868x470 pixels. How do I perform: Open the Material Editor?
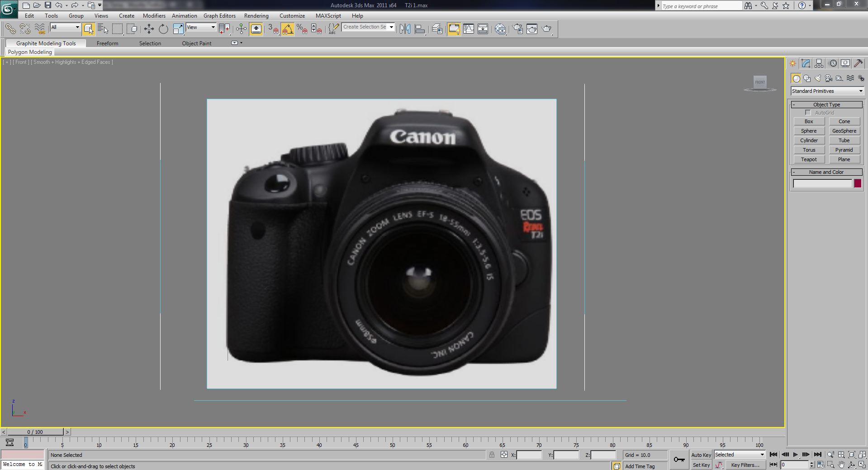click(x=500, y=29)
